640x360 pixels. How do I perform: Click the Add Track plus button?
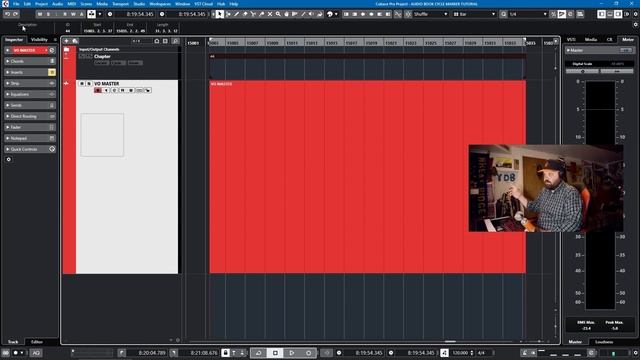(66, 41)
